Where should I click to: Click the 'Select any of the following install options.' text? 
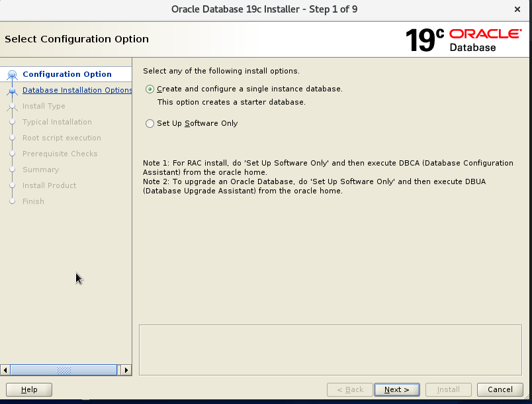[x=221, y=71]
